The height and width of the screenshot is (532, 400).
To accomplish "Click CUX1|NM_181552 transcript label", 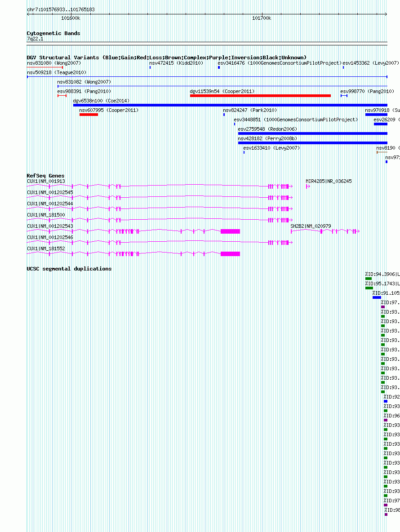I will point(46,248).
